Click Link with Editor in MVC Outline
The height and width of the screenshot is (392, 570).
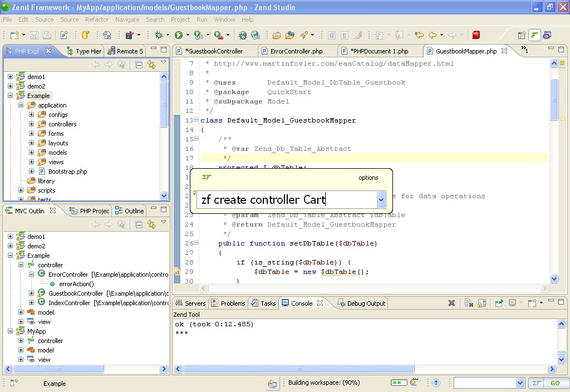coord(151,225)
